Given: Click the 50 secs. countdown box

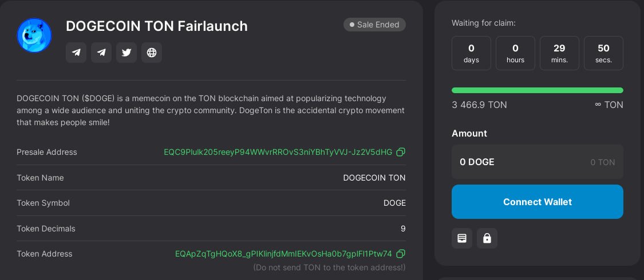Looking at the screenshot, I should 604,53.
